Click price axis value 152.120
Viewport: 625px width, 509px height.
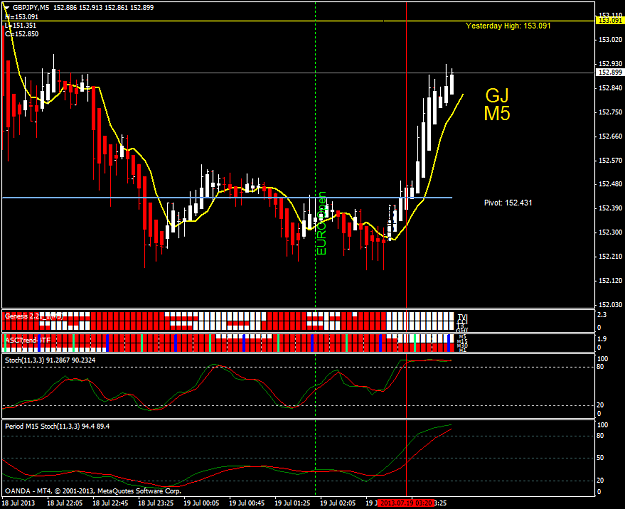coord(610,281)
